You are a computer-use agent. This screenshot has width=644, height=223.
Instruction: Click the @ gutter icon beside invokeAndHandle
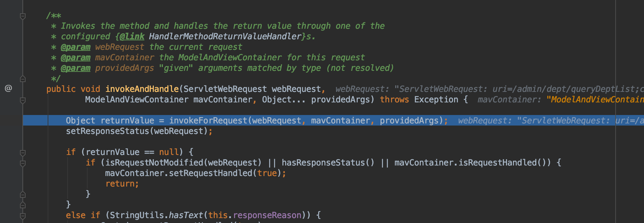pyautogui.click(x=8, y=88)
